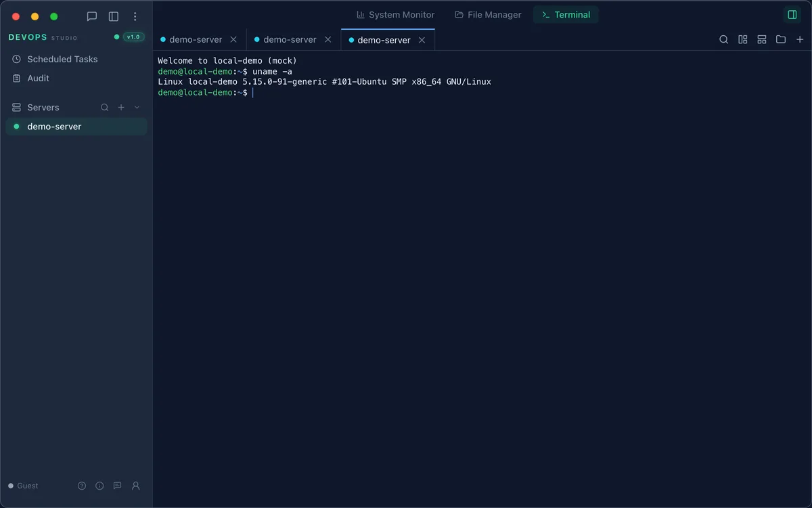812x508 pixels.
Task: Click the Welcome to local-demo line
Action: click(x=227, y=61)
